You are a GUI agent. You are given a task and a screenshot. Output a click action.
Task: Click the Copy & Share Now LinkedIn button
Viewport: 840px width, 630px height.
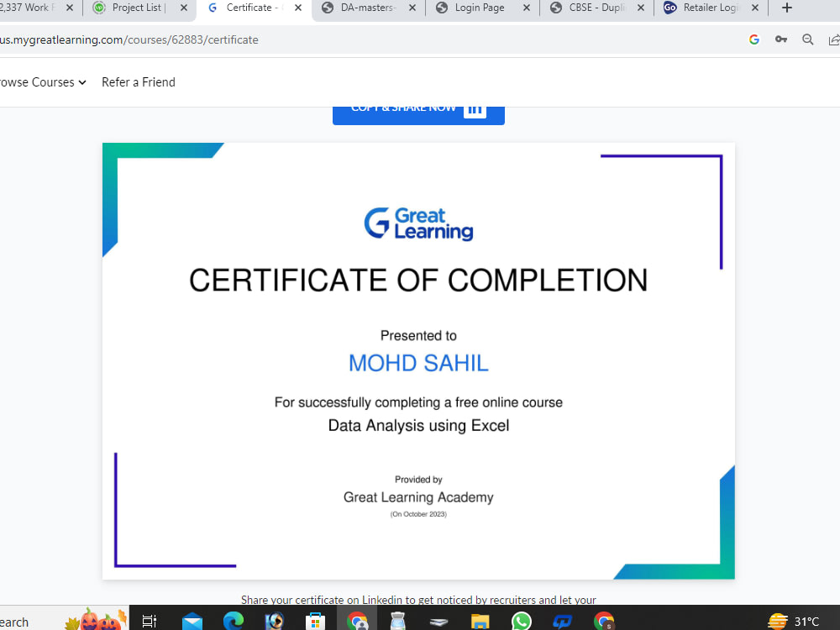coord(418,114)
